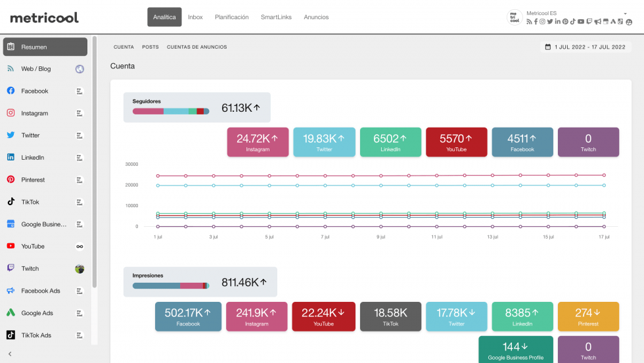The image size is (644, 363).
Task: Switch to the Planificación tab
Action: (x=231, y=17)
